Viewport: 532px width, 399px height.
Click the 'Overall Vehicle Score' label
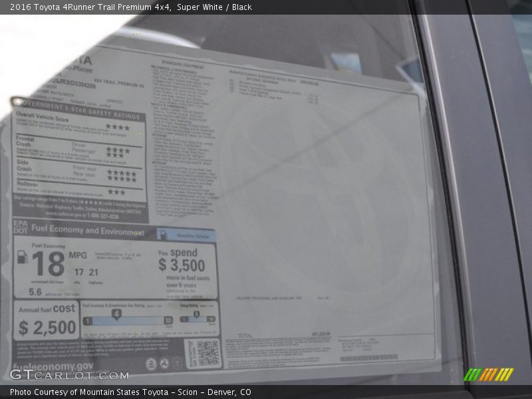pos(43,117)
